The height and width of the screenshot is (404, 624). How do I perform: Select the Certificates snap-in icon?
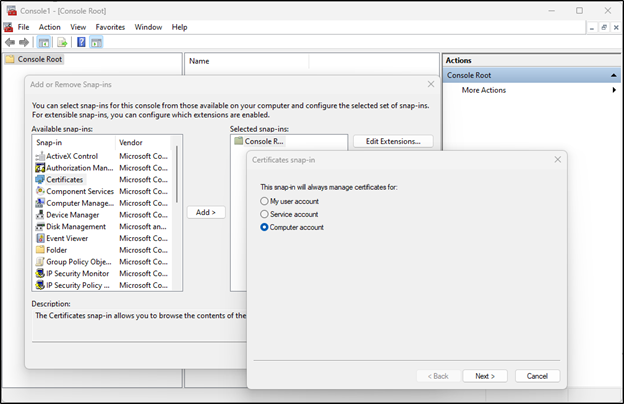coord(39,180)
